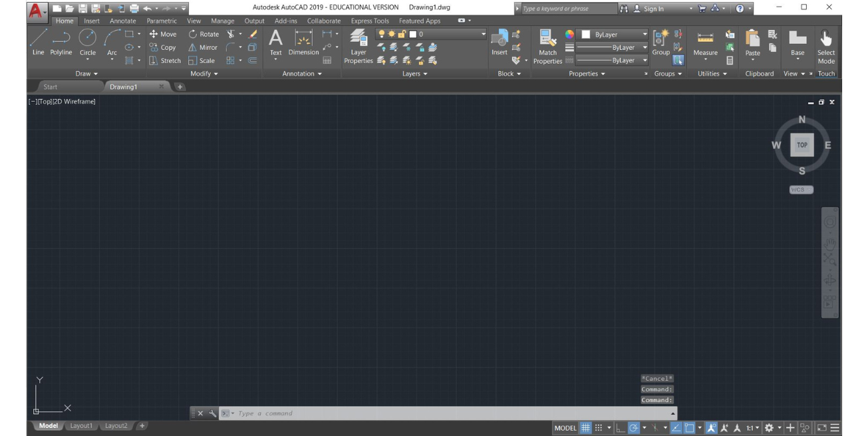Click the Save icon in quick access toolbar
The image size is (868, 436).
click(x=84, y=8)
